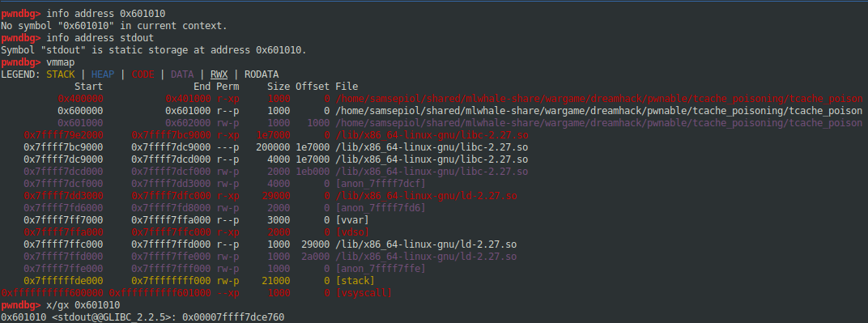The height and width of the screenshot is (323, 868).
Task: Click start address 0x600000
Action: (x=80, y=111)
